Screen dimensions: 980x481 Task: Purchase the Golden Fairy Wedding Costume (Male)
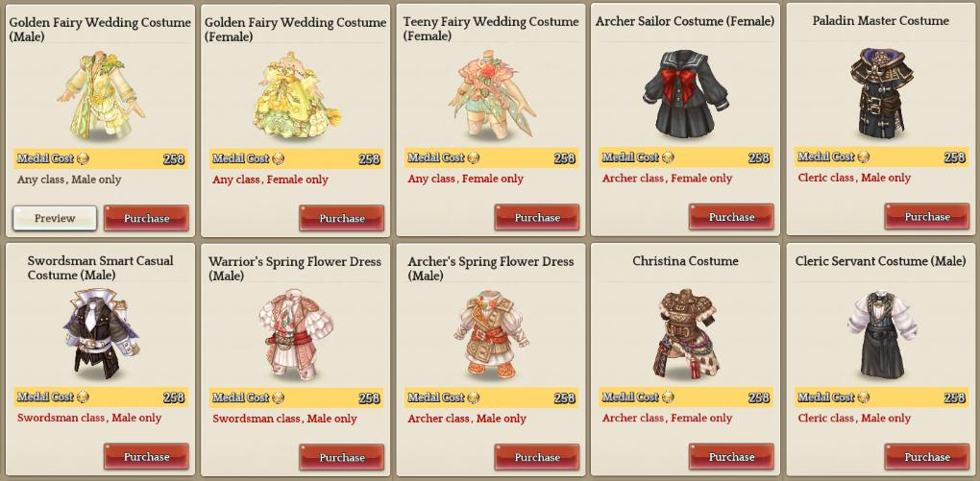tap(146, 219)
